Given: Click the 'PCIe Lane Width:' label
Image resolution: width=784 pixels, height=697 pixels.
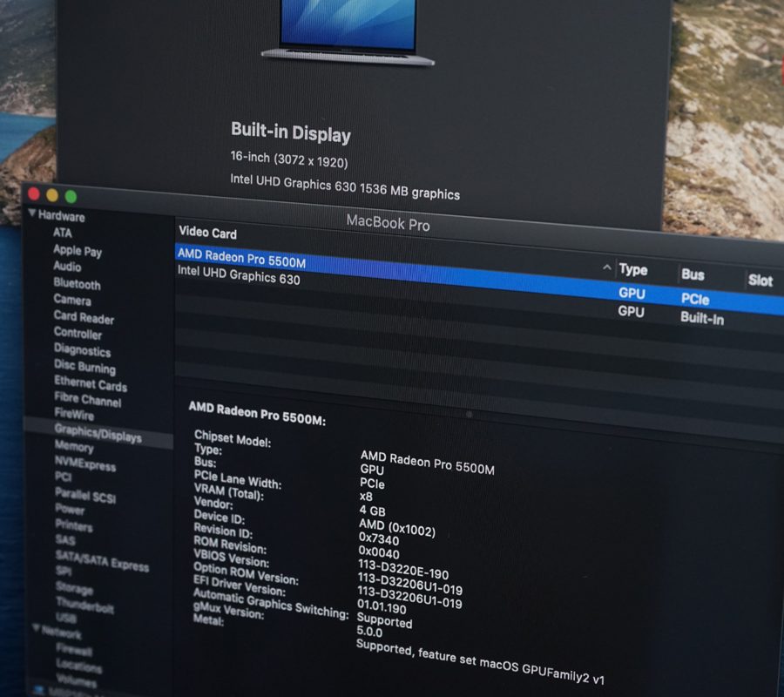Looking at the screenshot, I should [x=238, y=479].
